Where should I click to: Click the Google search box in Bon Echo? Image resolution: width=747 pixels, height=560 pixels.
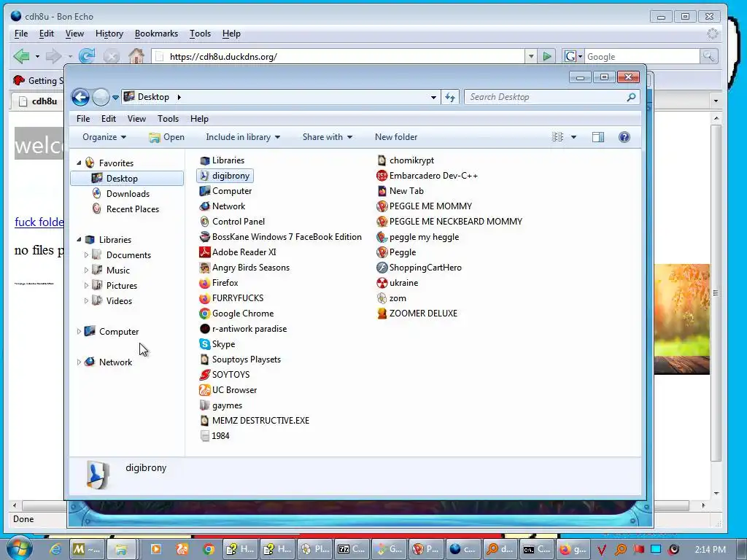pos(642,57)
